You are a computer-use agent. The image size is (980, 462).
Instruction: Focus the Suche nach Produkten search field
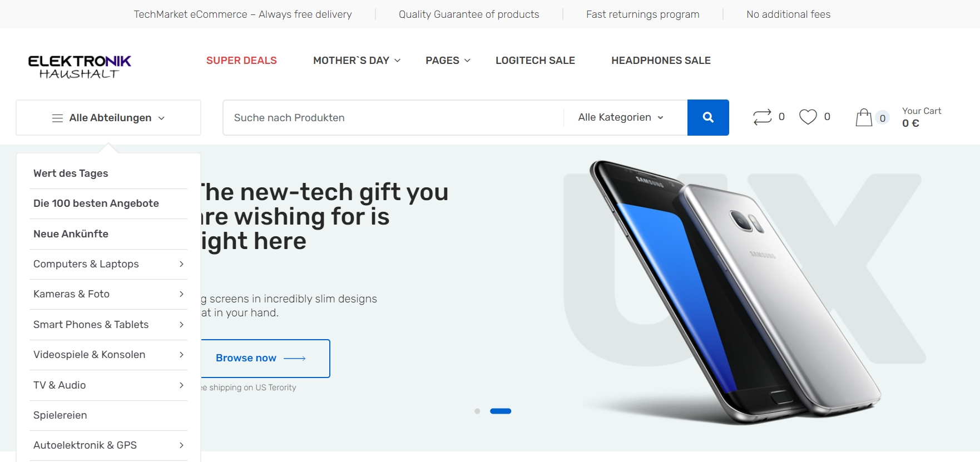click(x=393, y=117)
